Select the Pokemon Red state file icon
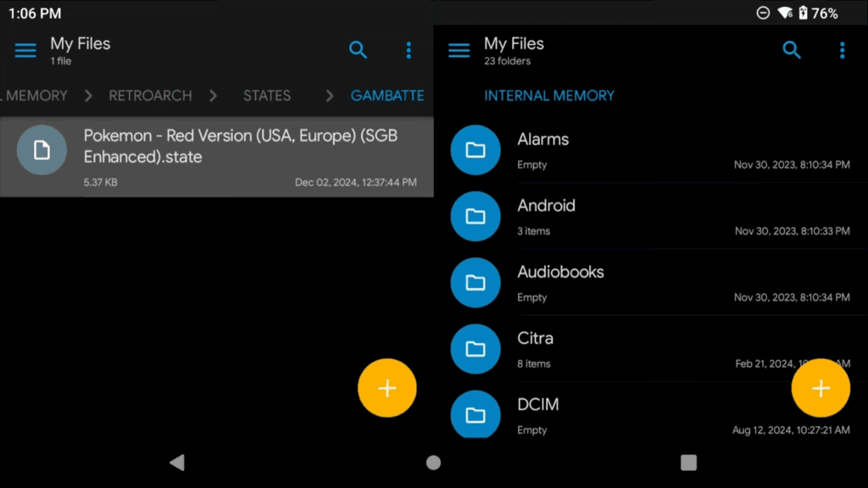This screenshot has width=868, height=488. pos(42,150)
